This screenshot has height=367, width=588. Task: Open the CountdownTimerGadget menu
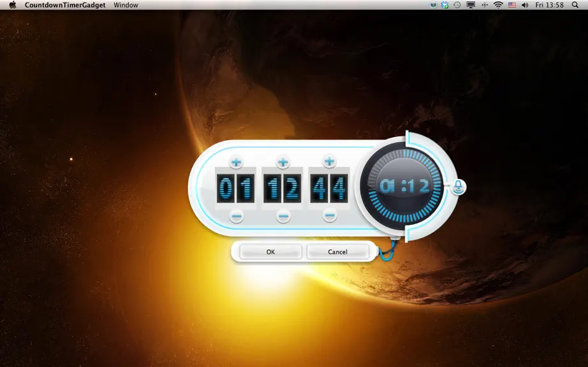coord(65,5)
